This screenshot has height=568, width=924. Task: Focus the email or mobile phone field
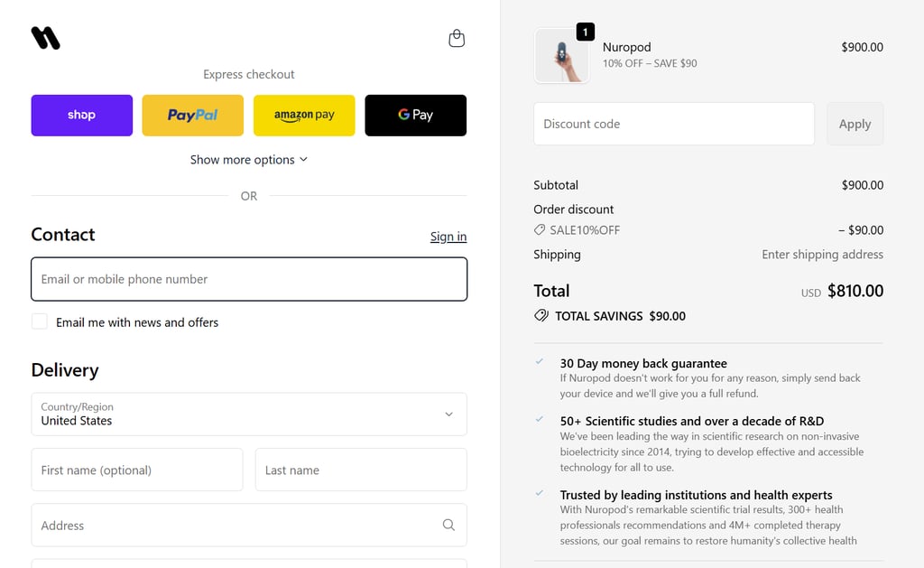pos(249,279)
